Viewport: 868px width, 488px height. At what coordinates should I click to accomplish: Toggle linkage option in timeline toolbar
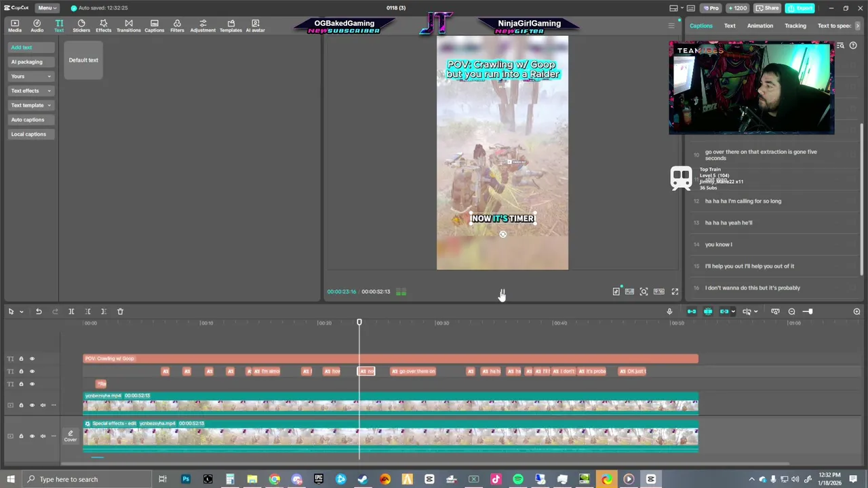[x=724, y=311]
